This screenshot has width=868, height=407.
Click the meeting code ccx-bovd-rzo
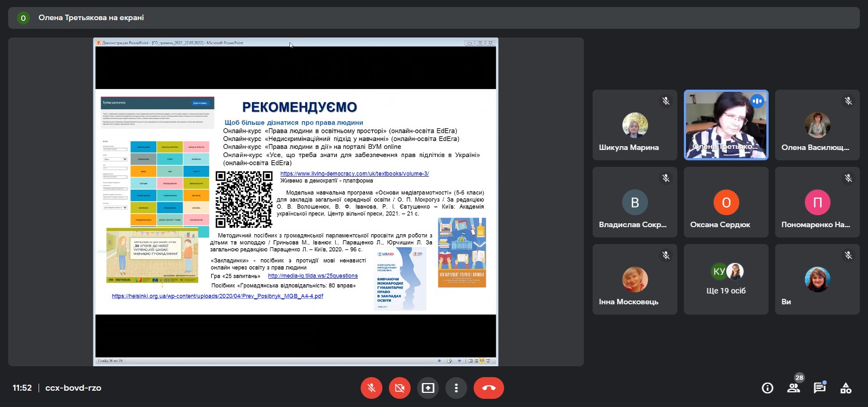pos(73,388)
